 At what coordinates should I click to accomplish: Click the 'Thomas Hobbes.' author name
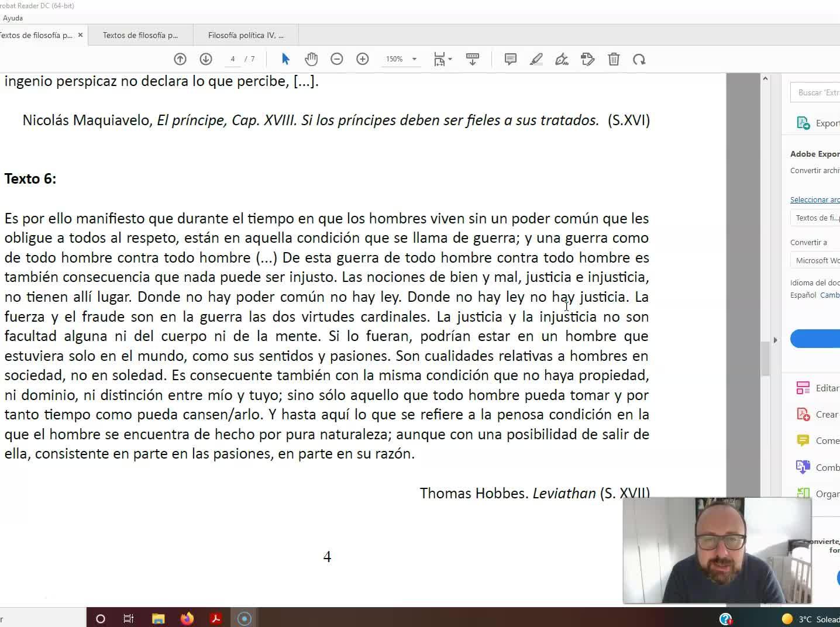tap(474, 493)
